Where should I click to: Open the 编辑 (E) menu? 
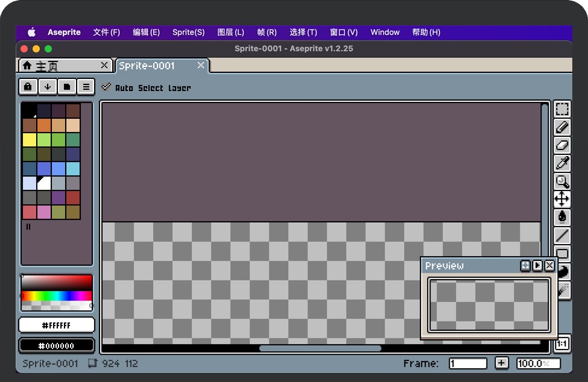point(147,32)
